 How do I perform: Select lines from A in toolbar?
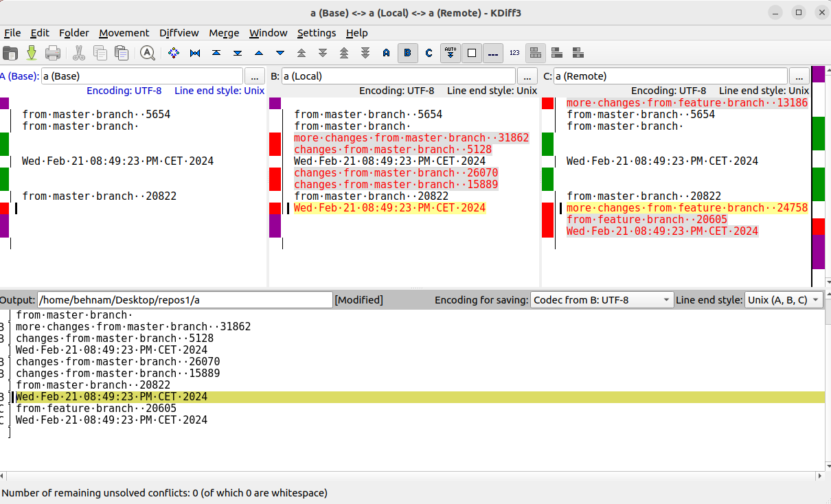[386, 53]
